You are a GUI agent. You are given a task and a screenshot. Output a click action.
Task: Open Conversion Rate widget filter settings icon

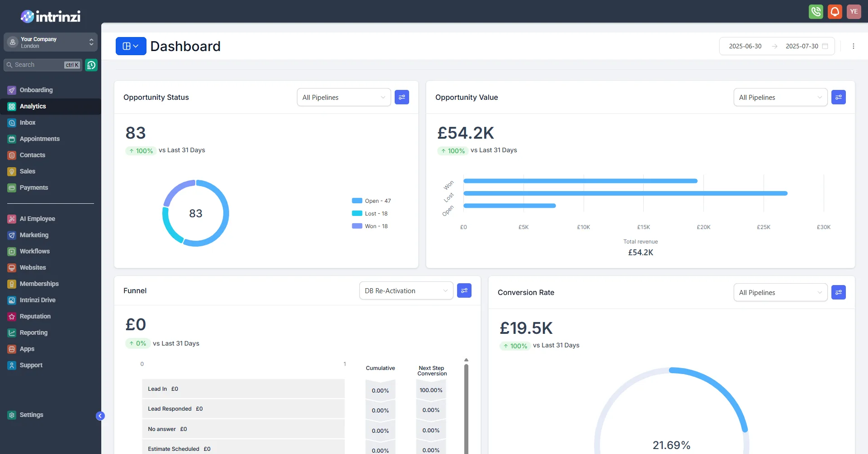(839, 292)
